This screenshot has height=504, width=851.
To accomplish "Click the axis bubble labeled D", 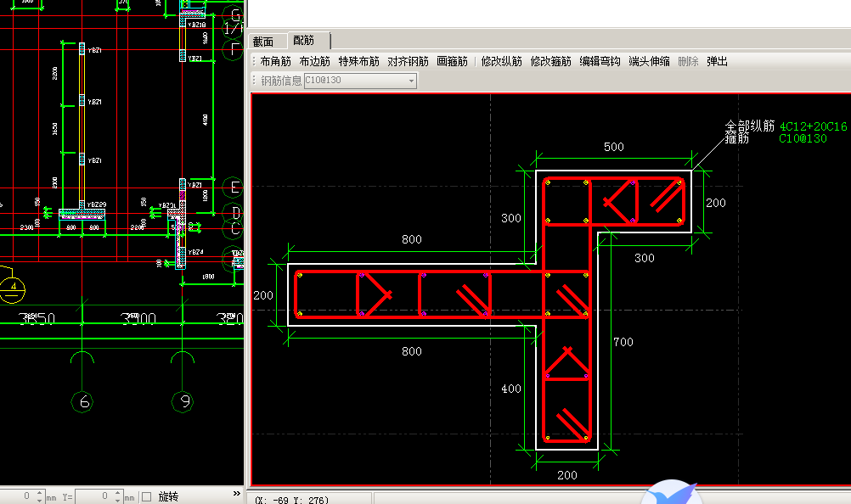I will click(234, 212).
